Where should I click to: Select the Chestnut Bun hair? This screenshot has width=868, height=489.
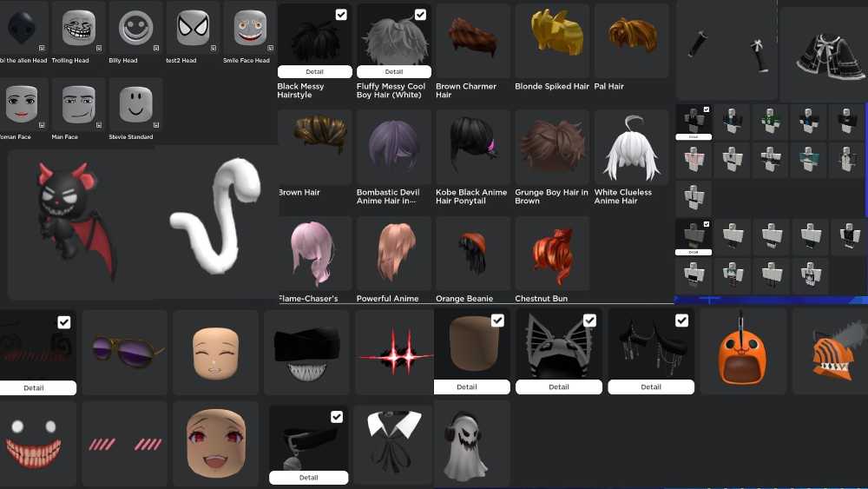click(552, 253)
